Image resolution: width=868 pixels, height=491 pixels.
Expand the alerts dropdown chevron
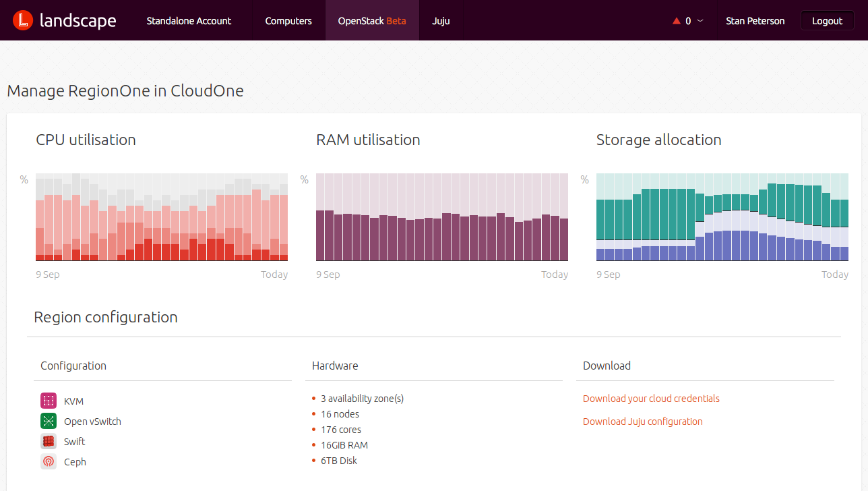click(x=700, y=21)
